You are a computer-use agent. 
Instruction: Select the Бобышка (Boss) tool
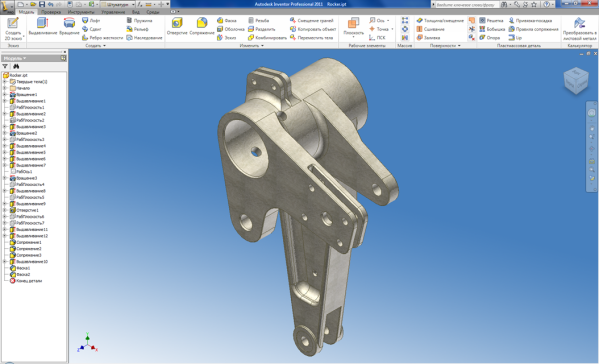tap(492, 29)
